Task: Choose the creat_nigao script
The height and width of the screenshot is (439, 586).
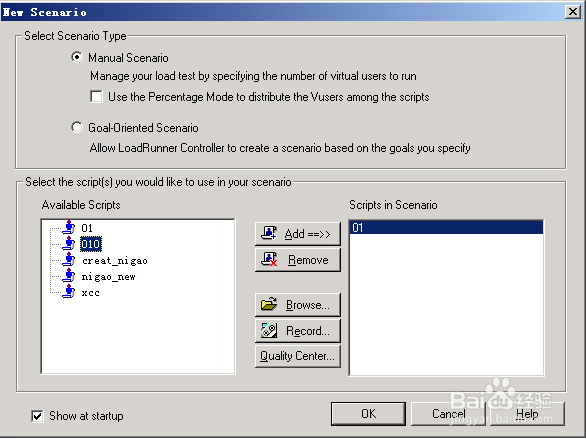Action: pos(115,260)
